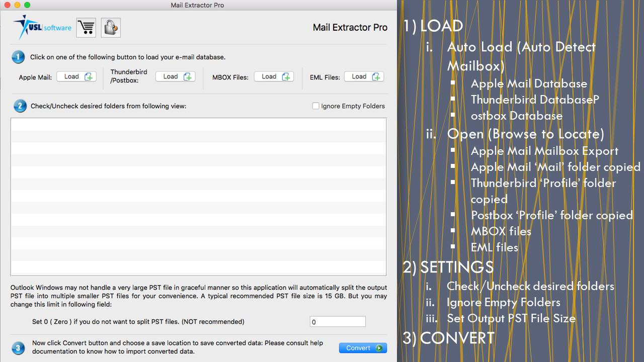
Task: Load MBOX files
Action: tap(274, 76)
